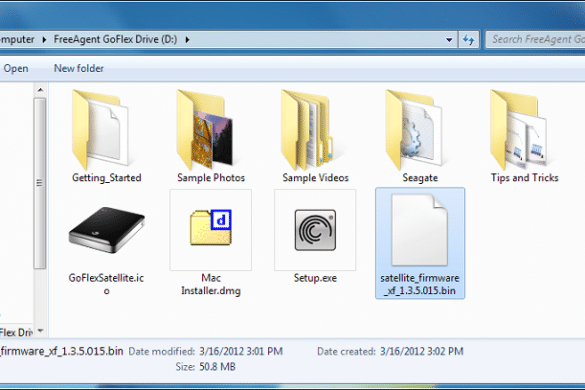The image size is (585, 390).
Task: Click the Size value 50.8 MB
Action: coord(217,367)
